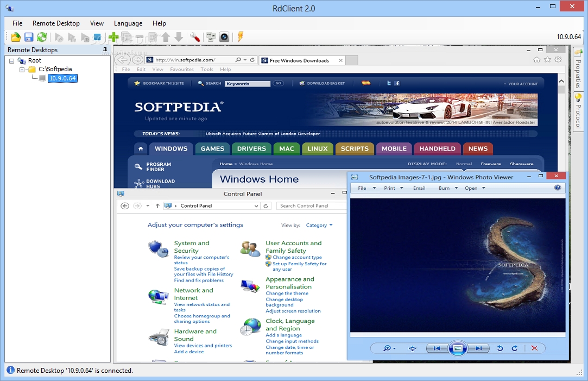Expand Control Panel address bar dropdown arrow
Image resolution: width=588 pixels, height=381 pixels.
pyautogui.click(x=256, y=205)
